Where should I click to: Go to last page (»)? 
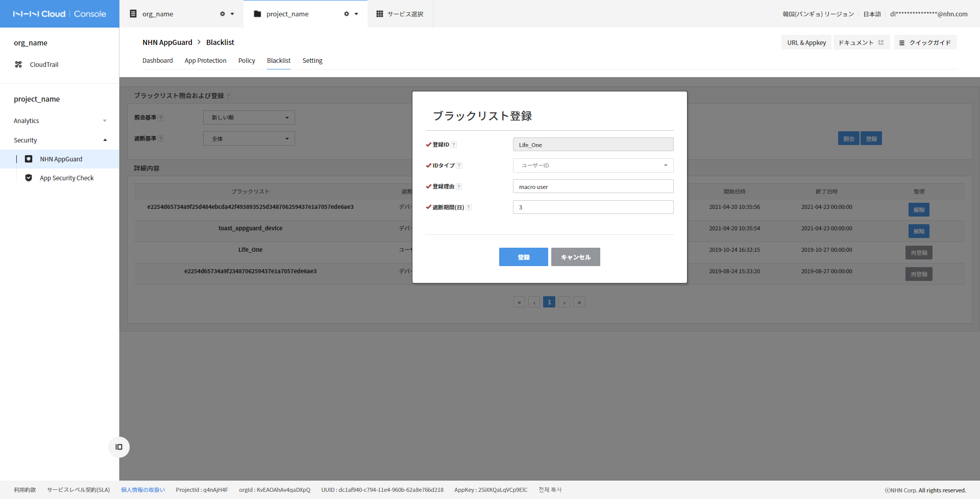579,302
